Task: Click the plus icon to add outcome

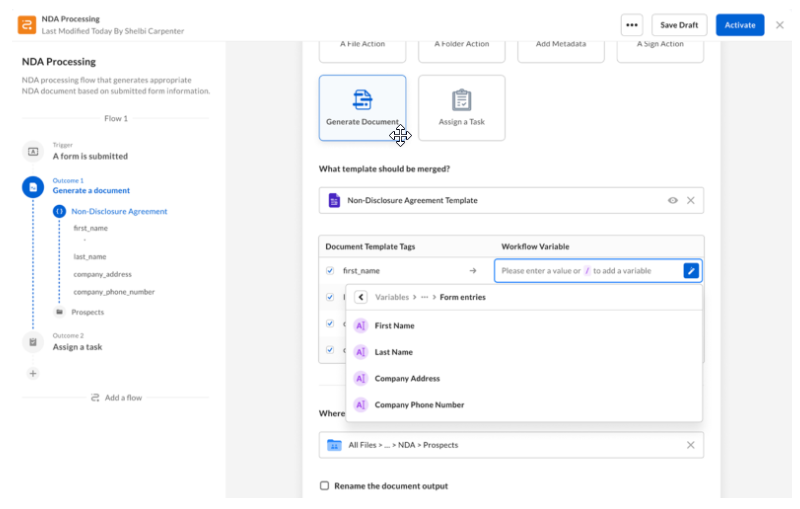Action: click(32, 373)
